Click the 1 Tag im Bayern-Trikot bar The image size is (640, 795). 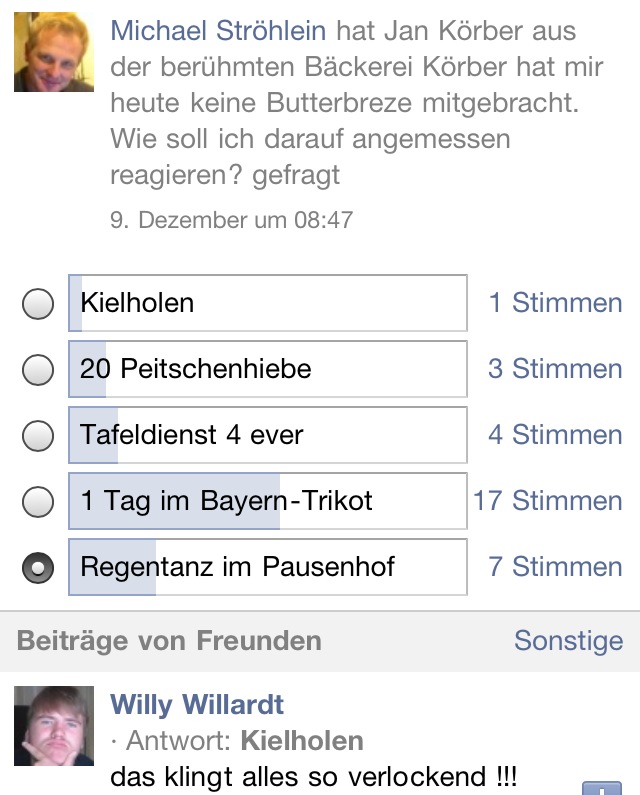pos(267,501)
